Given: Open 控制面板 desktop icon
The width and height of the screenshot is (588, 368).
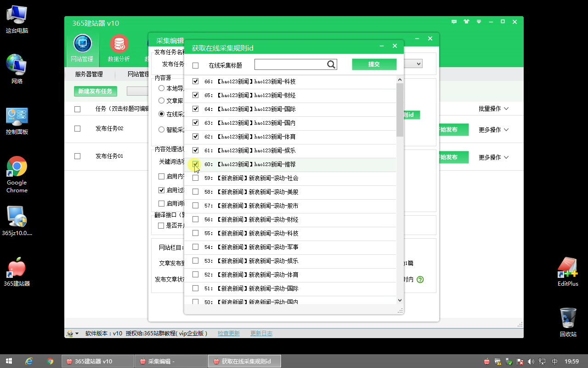Looking at the screenshot, I should point(17,120).
